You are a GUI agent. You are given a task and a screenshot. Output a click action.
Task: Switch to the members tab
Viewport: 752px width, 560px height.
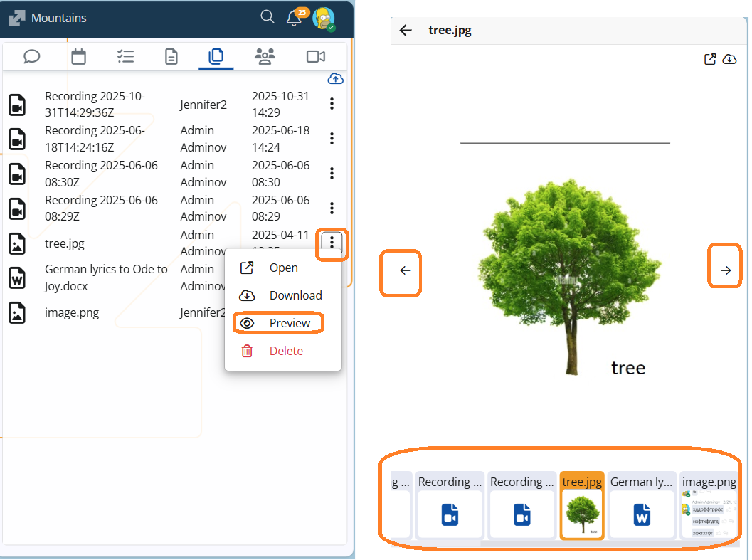click(265, 57)
